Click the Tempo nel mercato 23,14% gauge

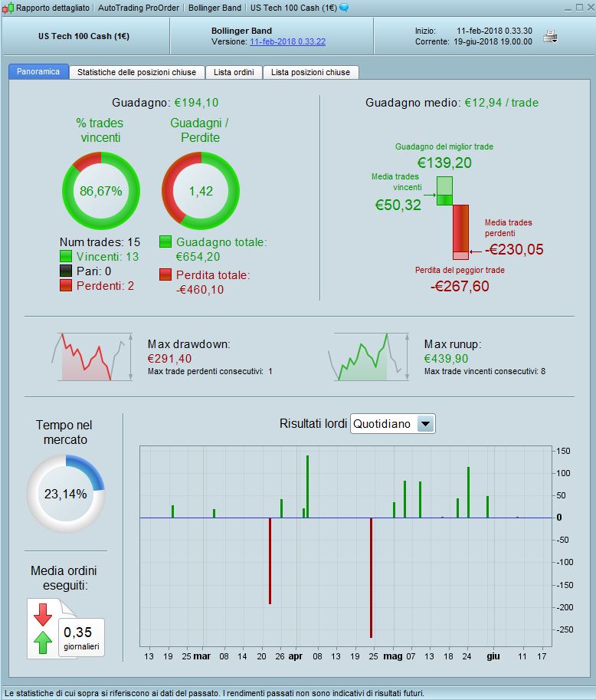[x=66, y=494]
